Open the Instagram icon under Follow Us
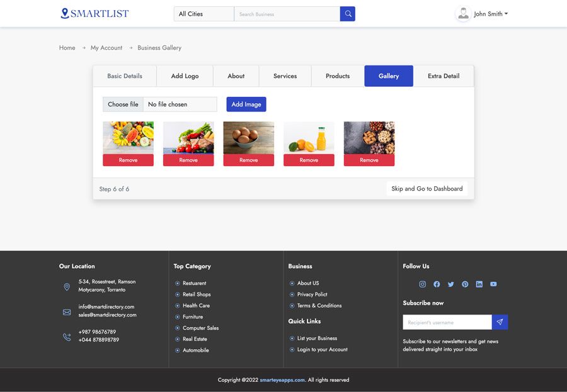The height and width of the screenshot is (392, 567). click(x=422, y=284)
